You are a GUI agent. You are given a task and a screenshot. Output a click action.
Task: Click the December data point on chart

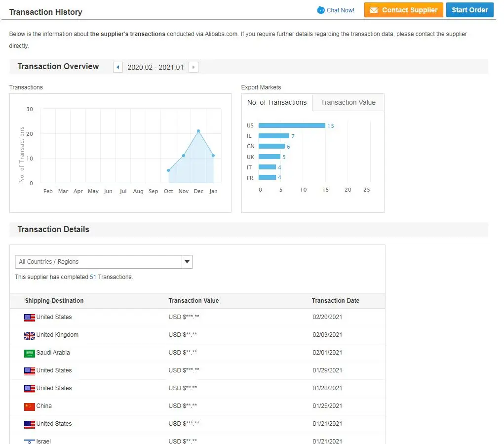tap(198, 131)
